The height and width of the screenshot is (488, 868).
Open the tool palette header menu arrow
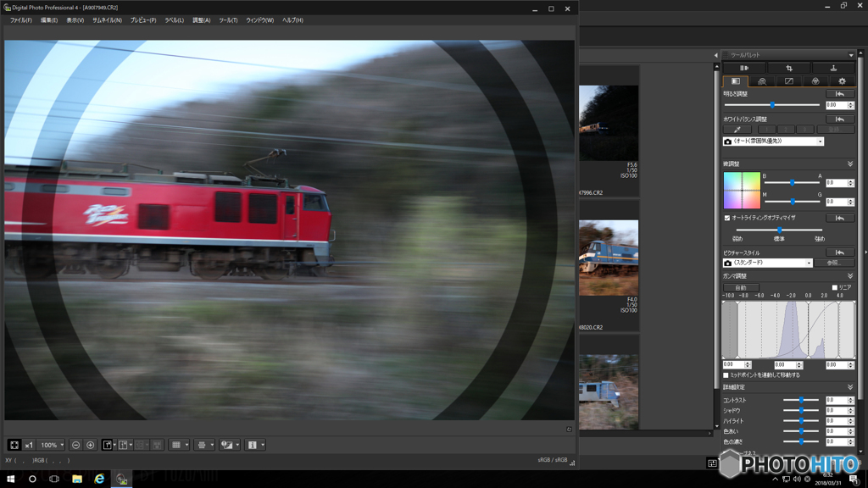[x=851, y=55]
